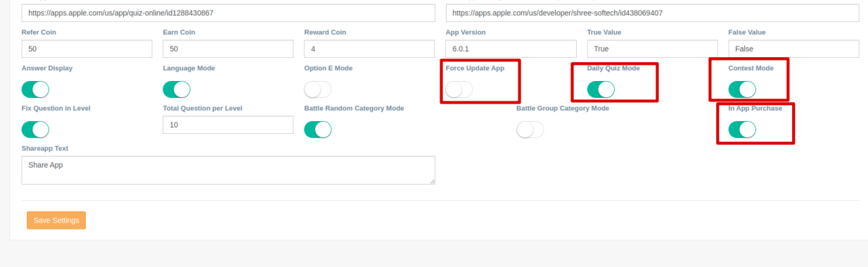Toggle the Language Mode switch
Image resolution: width=868 pixels, height=267 pixels.
[x=177, y=89]
